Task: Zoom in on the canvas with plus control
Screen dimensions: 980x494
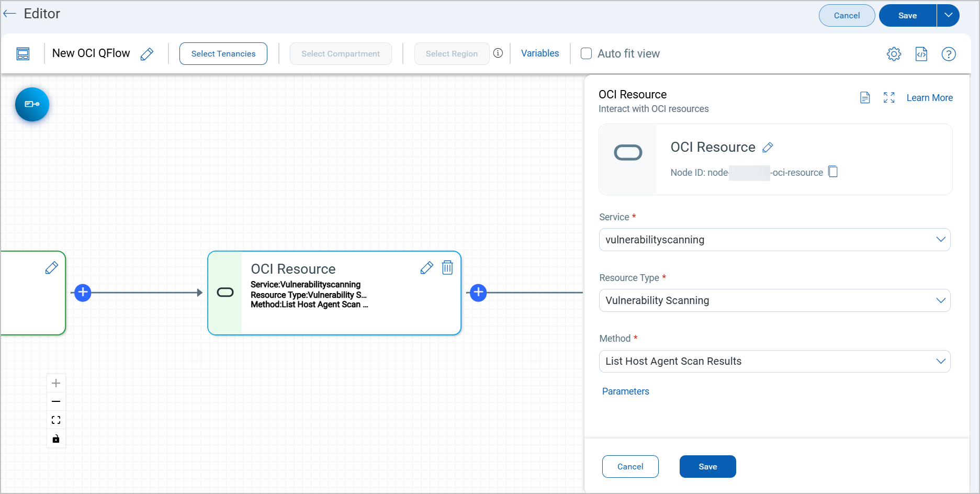Action: (56, 383)
